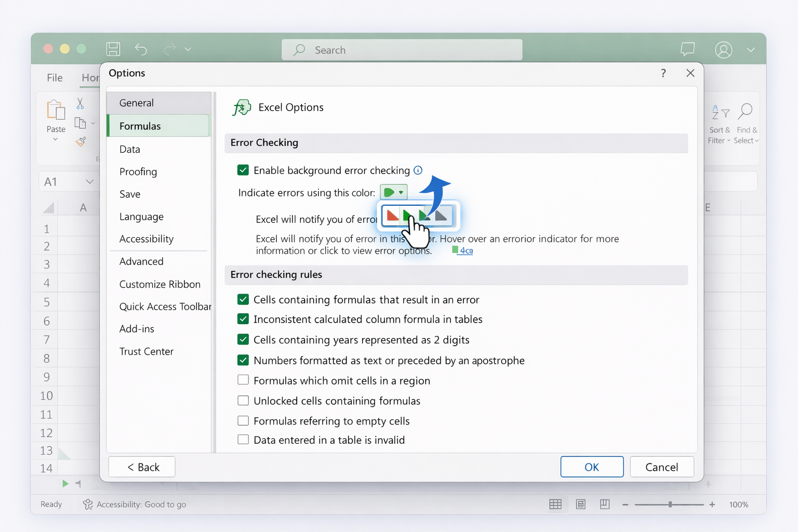The image size is (798, 532).
Task: Open the error indicator color dropdown
Action: (393, 192)
